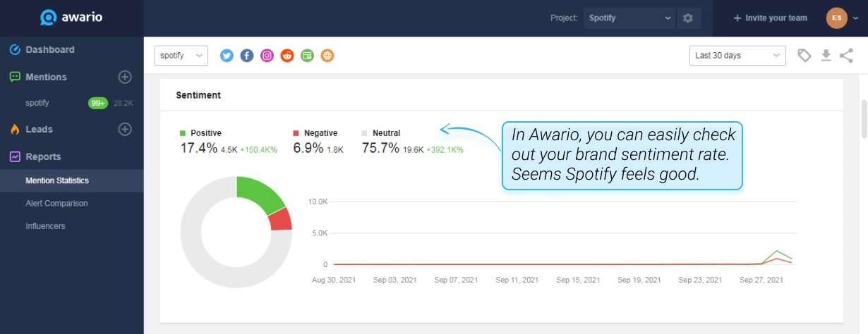
Task: Toggle Neutral sentiment legend
Action: [381, 132]
